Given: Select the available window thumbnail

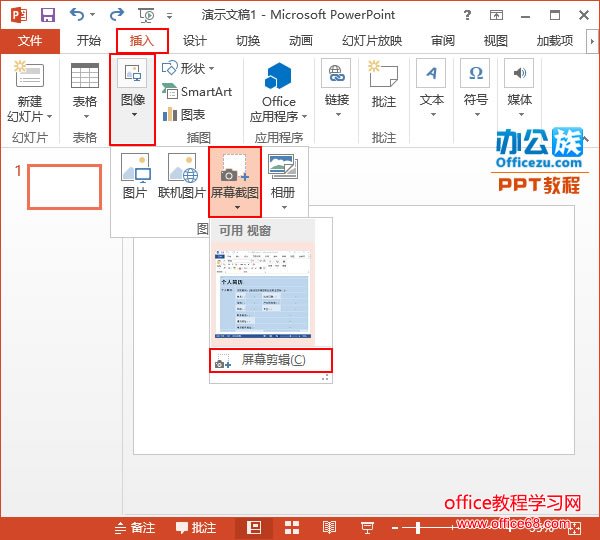Looking at the screenshot, I should point(263,294).
